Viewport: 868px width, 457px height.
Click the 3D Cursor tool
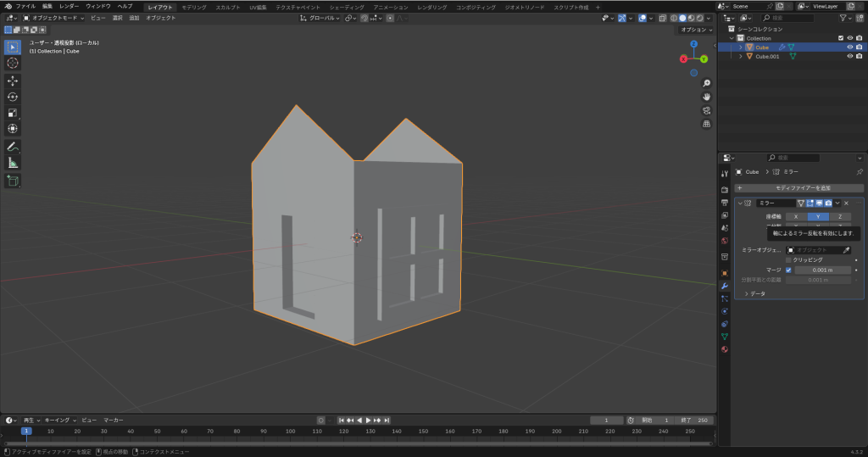[x=13, y=63]
